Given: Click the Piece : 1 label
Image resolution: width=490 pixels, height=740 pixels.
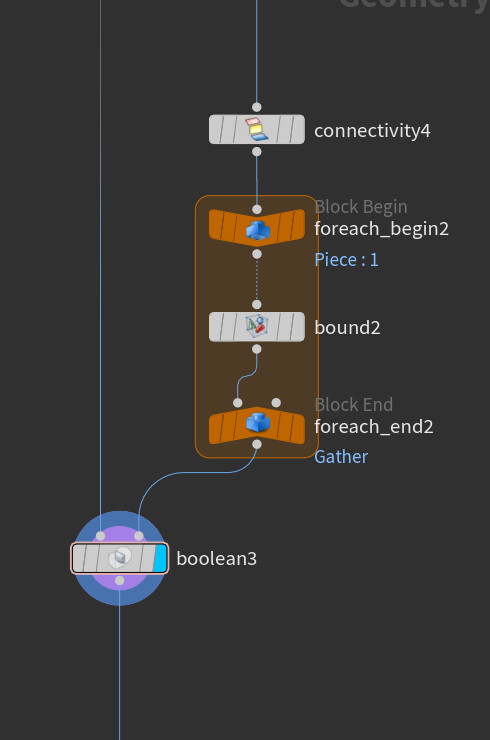Looking at the screenshot, I should (346, 260).
